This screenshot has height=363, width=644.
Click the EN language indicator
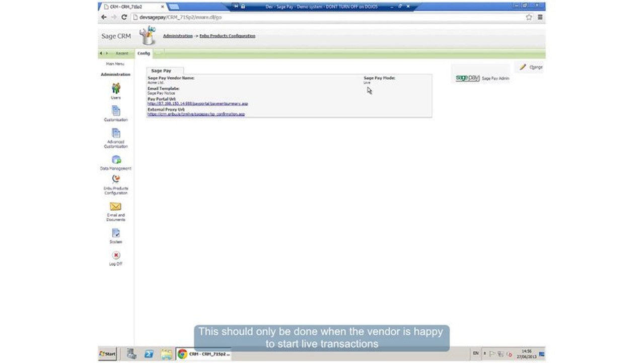click(475, 353)
